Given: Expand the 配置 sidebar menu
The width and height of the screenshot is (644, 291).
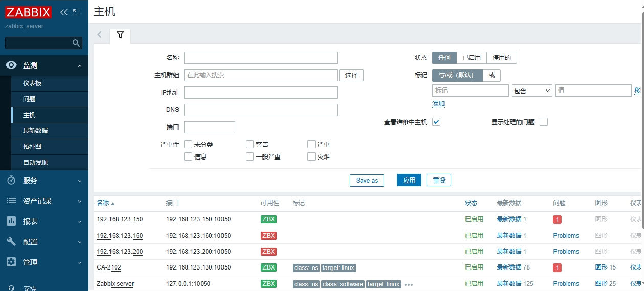Looking at the screenshot, I should click(44, 242).
